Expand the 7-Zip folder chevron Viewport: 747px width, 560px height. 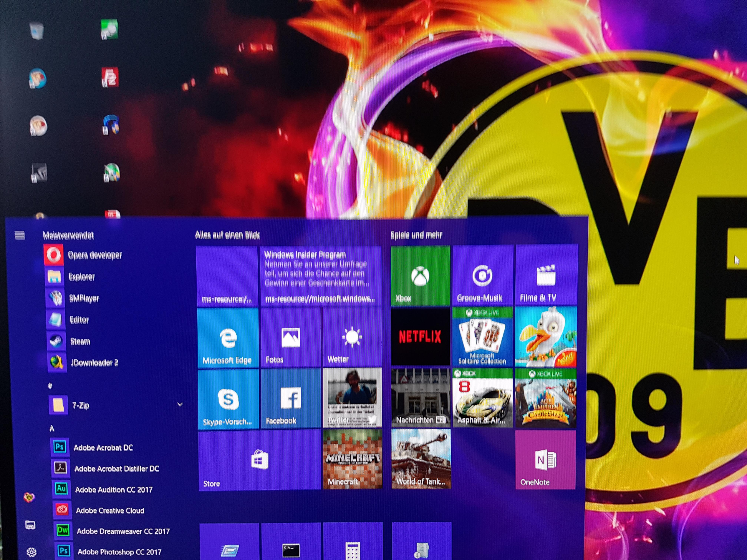(180, 404)
